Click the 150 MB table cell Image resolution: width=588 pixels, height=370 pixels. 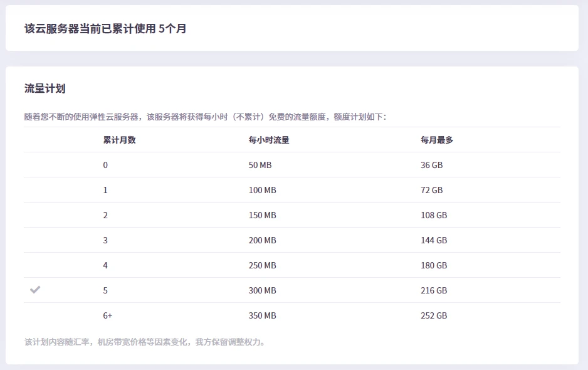click(262, 215)
